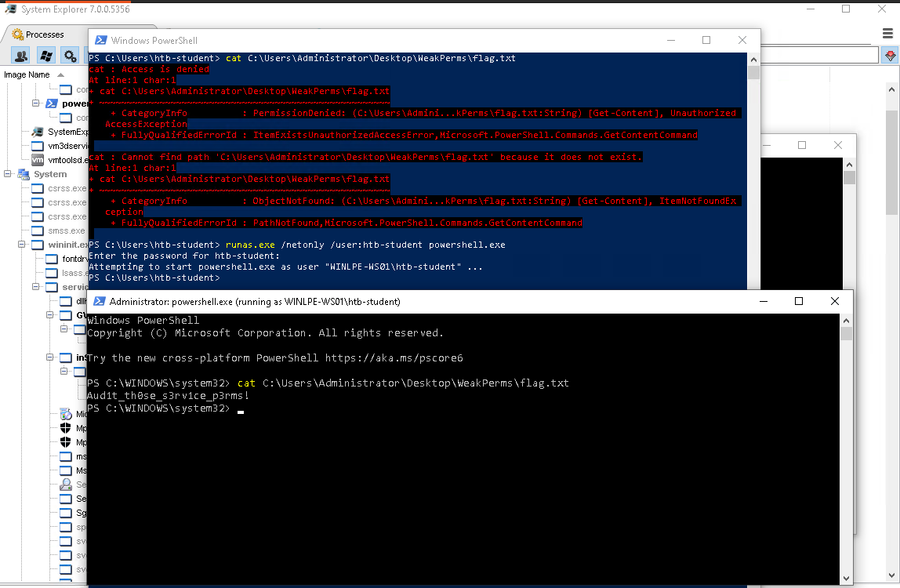Toggle the services gear filter icon
The width and height of the screenshot is (900, 588).
click(x=71, y=56)
